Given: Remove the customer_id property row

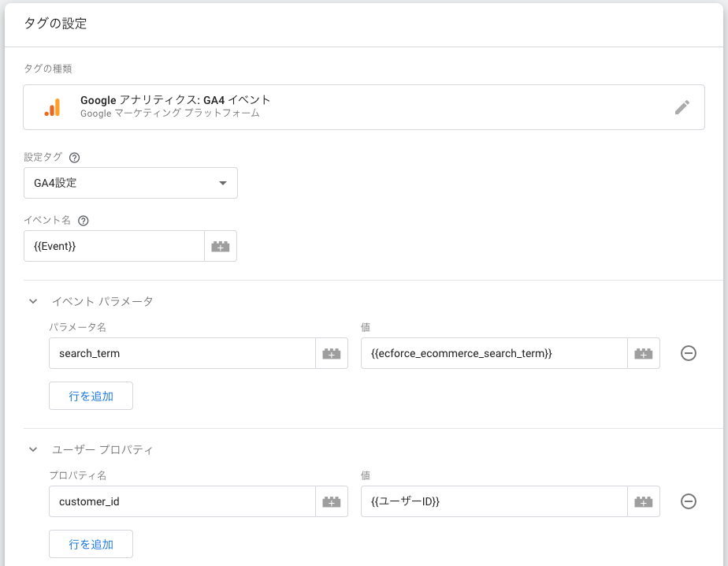Looking at the screenshot, I should click(x=688, y=501).
